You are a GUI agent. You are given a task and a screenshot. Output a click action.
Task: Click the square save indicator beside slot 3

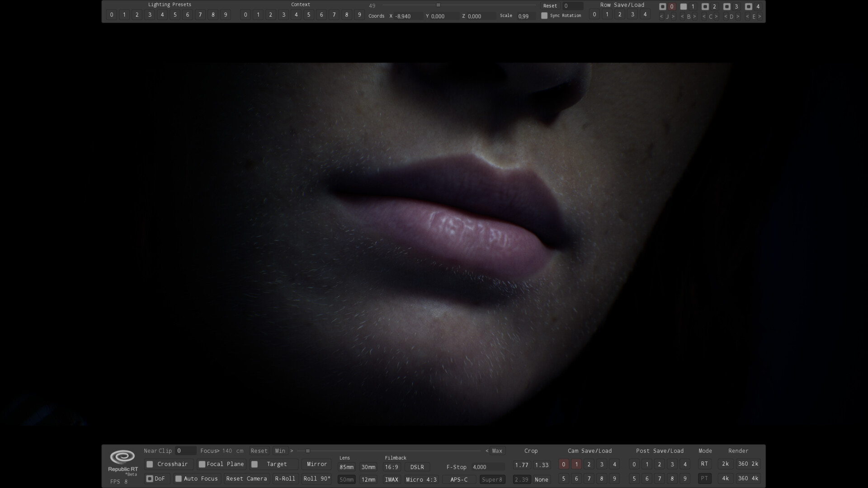pos(727,6)
